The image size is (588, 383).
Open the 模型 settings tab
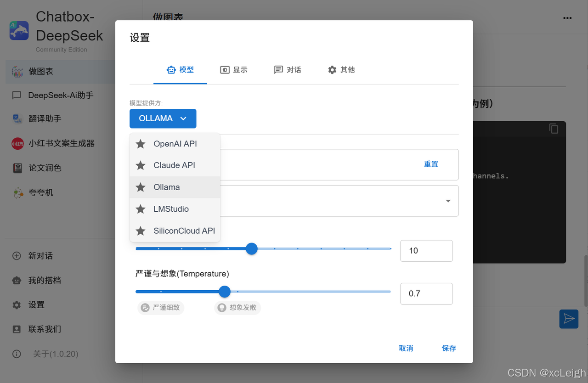(180, 70)
